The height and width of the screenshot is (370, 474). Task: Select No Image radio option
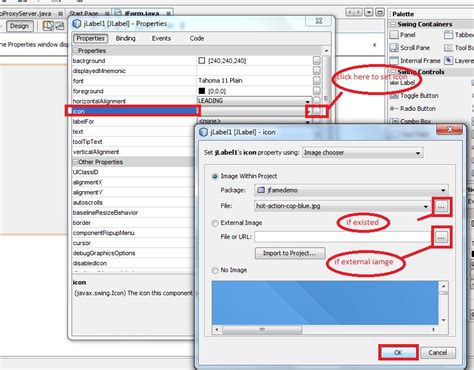(215, 270)
